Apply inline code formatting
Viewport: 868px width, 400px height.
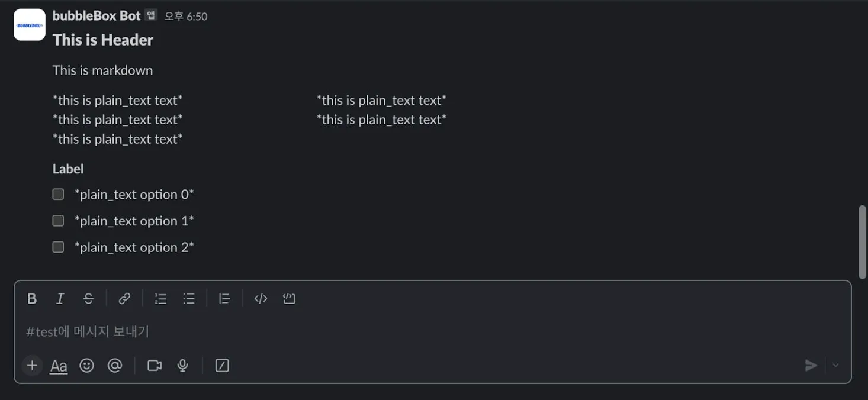tap(261, 299)
